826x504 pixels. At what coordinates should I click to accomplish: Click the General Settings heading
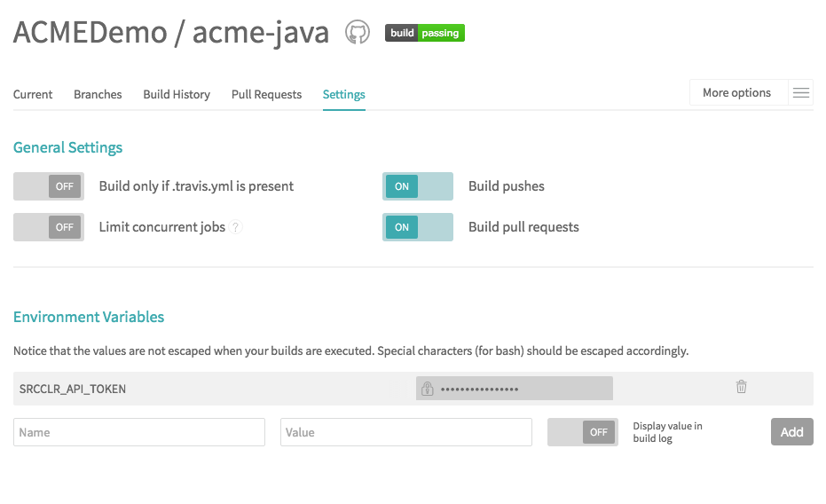(x=68, y=147)
